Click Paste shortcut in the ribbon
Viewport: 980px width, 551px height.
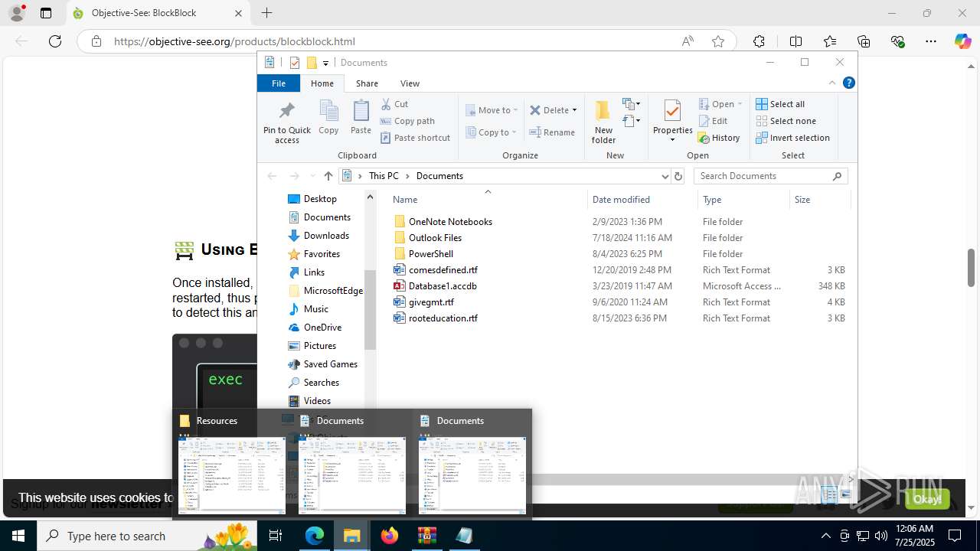coord(415,138)
